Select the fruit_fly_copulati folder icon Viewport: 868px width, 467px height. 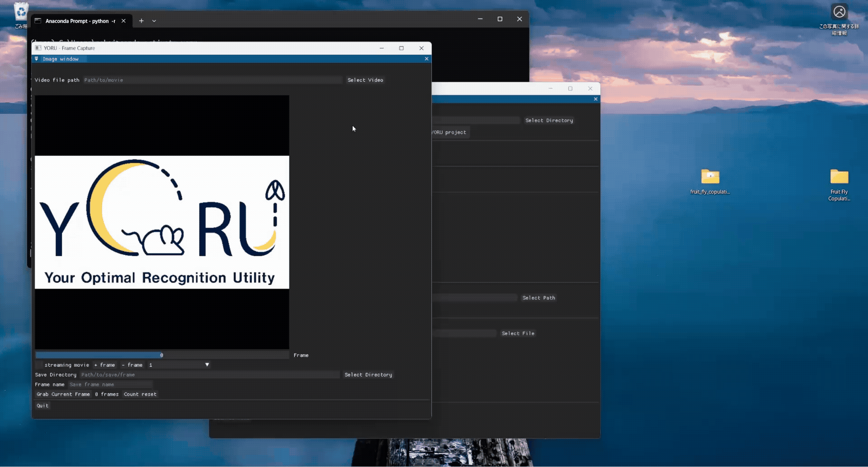pyautogui.click(x=710, y=177)
